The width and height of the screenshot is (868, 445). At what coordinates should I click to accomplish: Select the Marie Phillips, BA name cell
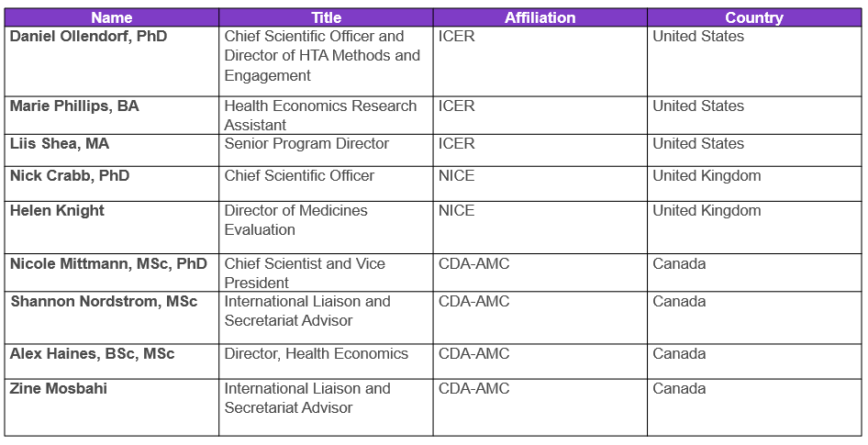(74, 106)
